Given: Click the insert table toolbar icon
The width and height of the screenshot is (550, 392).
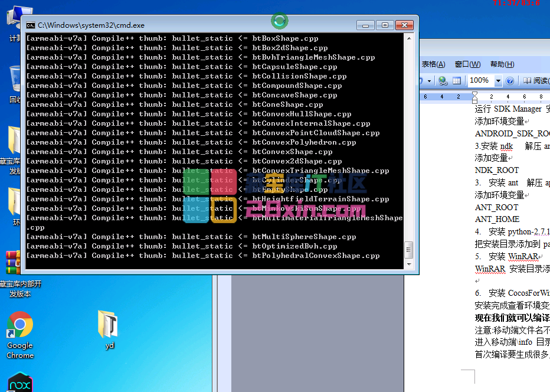Looking at the screenshot, I should [x=456, y=81].
